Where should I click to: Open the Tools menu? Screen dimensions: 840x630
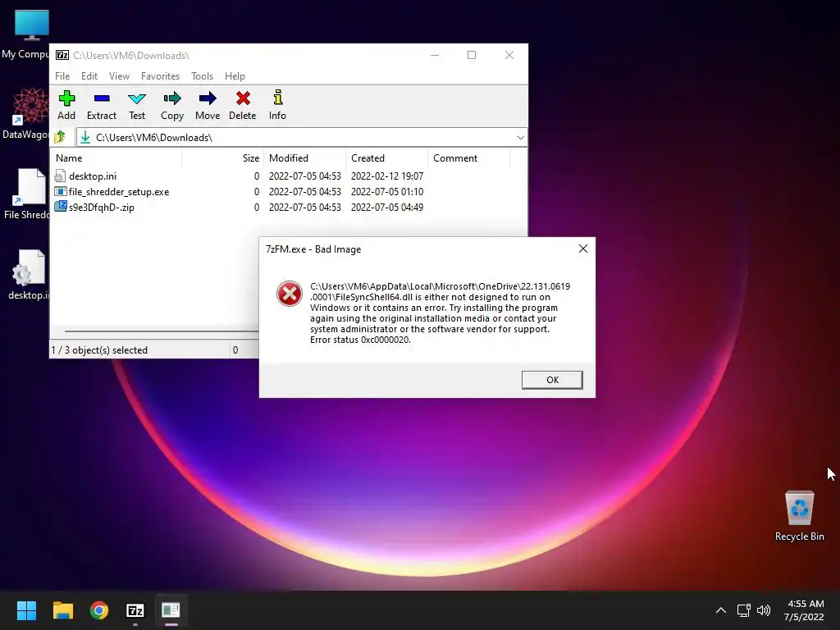[x=202, y=76]
